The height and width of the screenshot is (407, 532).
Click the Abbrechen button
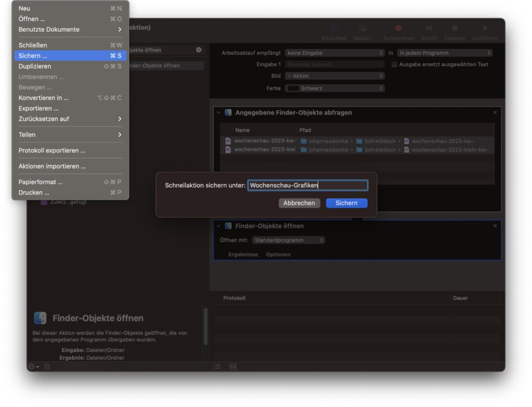(299, 203)
